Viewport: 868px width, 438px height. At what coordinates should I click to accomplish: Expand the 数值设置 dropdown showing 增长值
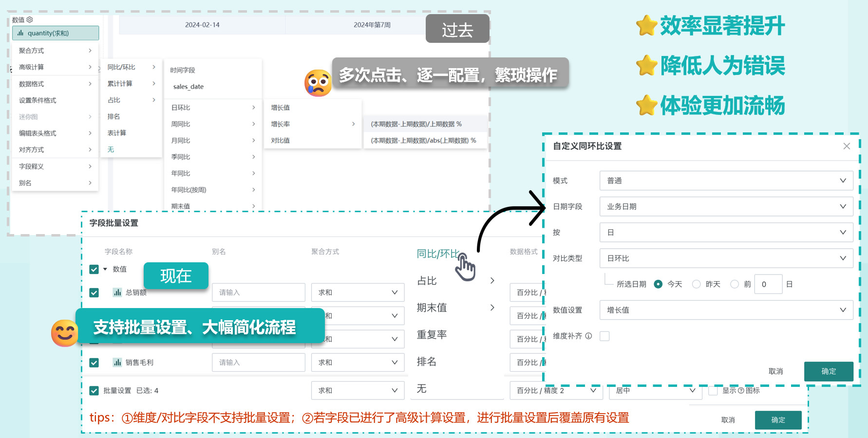point(726,310)
